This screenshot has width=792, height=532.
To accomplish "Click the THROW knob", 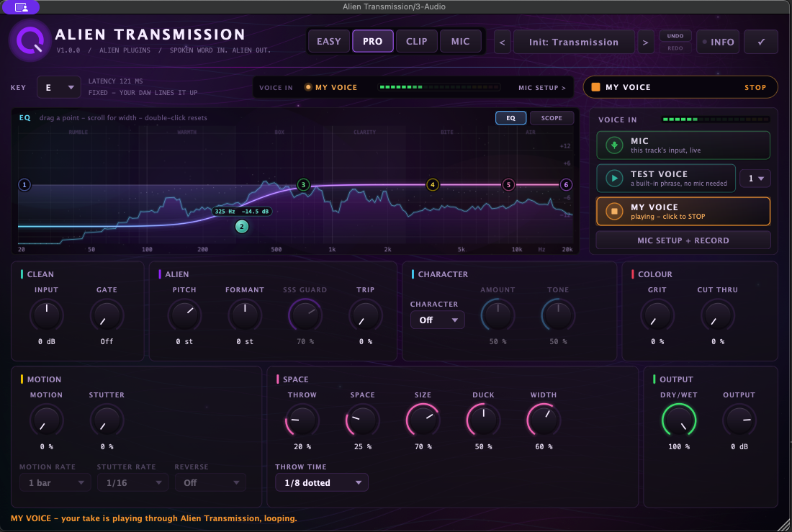I will 302,420.
